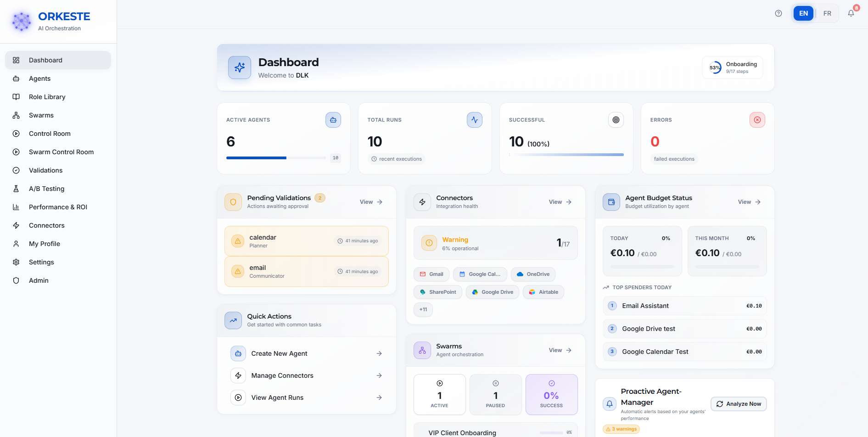868x437 pixels.
Task: Click the target icon on Successful card
Action: [616, 120]
